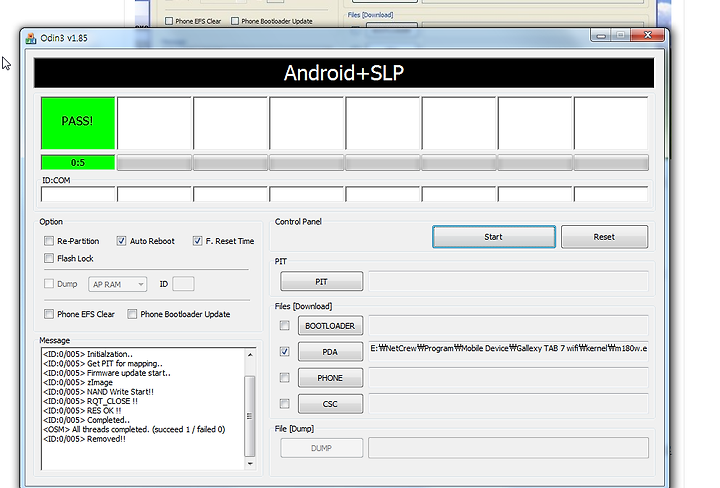
Task: Click the green PASS! status box
Action: 78,123
